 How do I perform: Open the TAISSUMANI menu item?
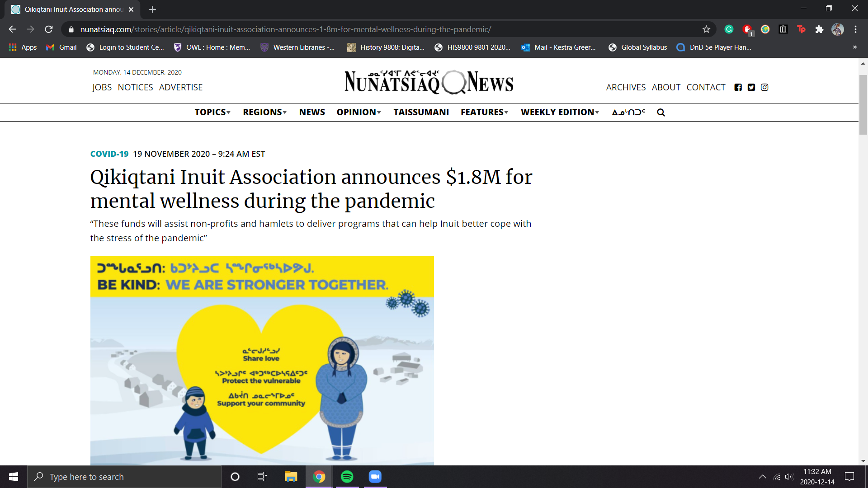421,112
